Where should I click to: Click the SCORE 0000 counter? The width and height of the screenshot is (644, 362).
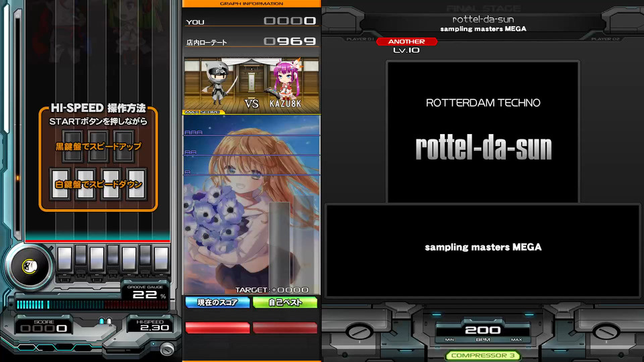click(44, 328)
